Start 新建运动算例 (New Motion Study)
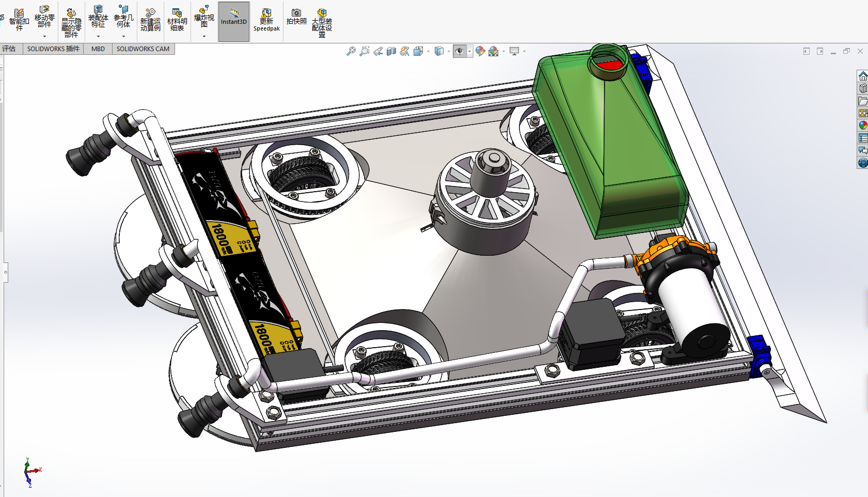The width and height of the screenshot is (868, 497). pos(150,20)
